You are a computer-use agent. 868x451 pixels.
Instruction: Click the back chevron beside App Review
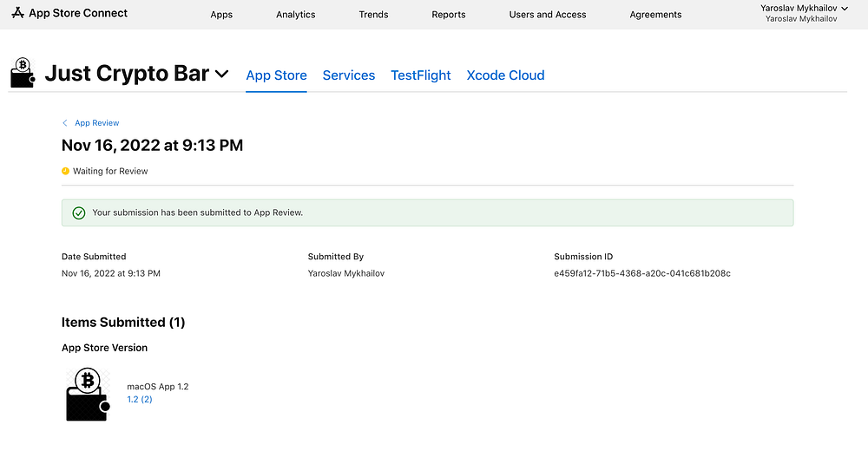click(x=65, y=123)
